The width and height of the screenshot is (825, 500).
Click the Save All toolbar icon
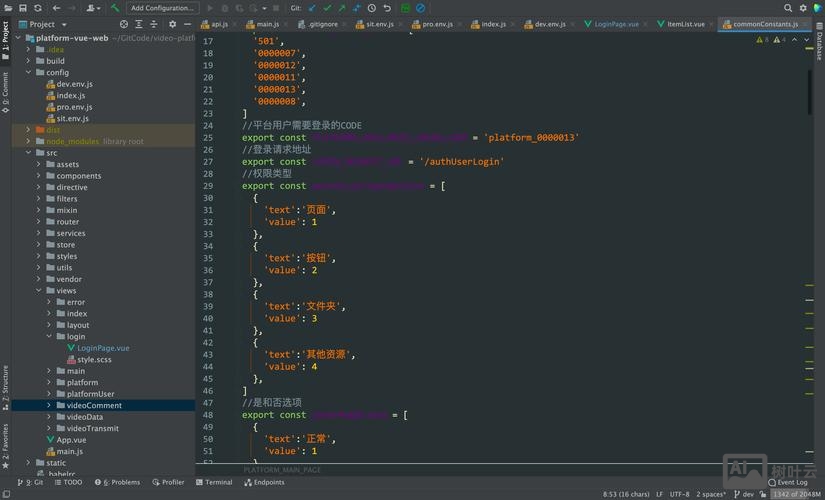(x=22, y=8)
